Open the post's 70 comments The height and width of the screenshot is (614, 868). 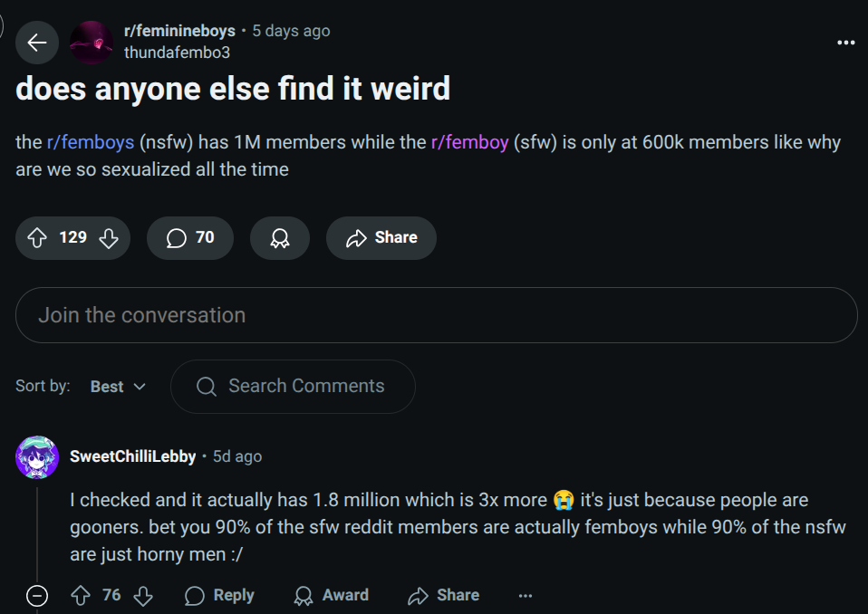tap(190, 238)
